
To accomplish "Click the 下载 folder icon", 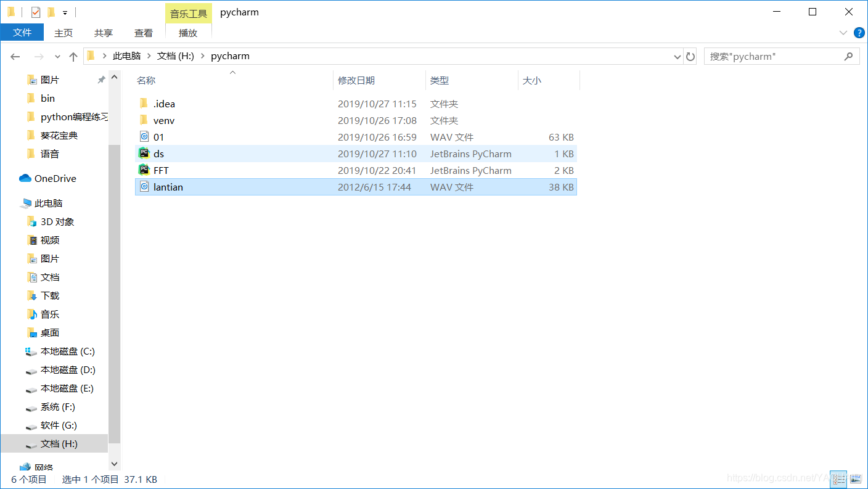I will coord(32,295).
